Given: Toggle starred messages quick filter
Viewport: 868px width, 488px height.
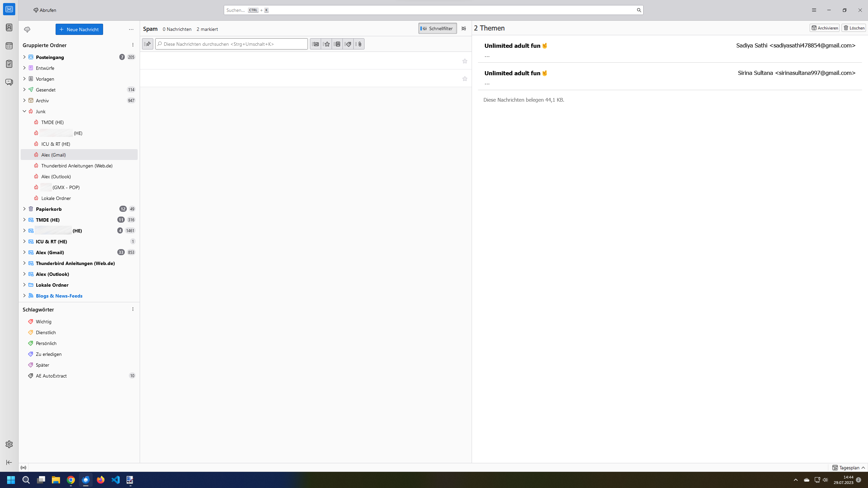Looking at the screenshot, I should pyautogui.click(x=326, y=44).
